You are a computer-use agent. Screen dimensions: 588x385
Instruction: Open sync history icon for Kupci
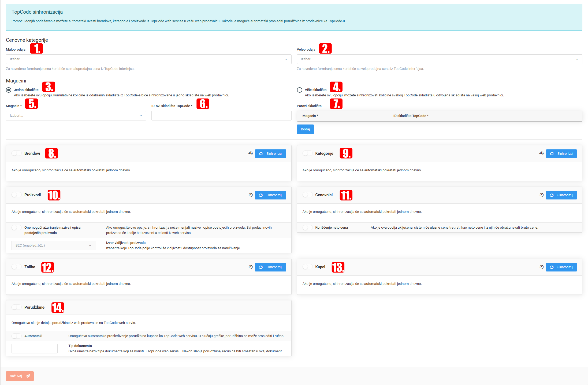(541, 267)
